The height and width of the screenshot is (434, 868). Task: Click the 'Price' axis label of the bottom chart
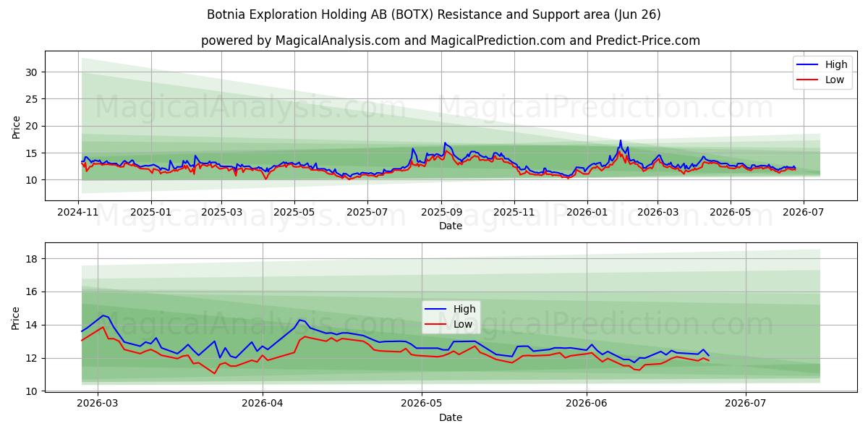pos(16,318)
